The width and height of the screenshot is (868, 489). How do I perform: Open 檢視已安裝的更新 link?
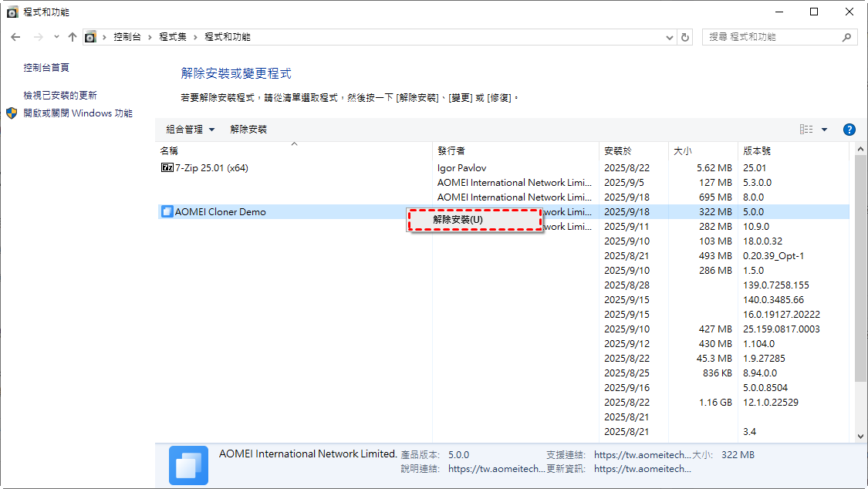pyautogui.click(x=60, y=96)
